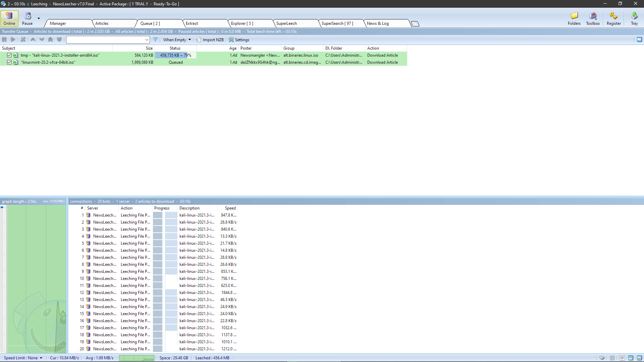Click the queue filter funnel icon
This screenshot has width=644, height=362.
pyautogui.click(x=155, y=40)
